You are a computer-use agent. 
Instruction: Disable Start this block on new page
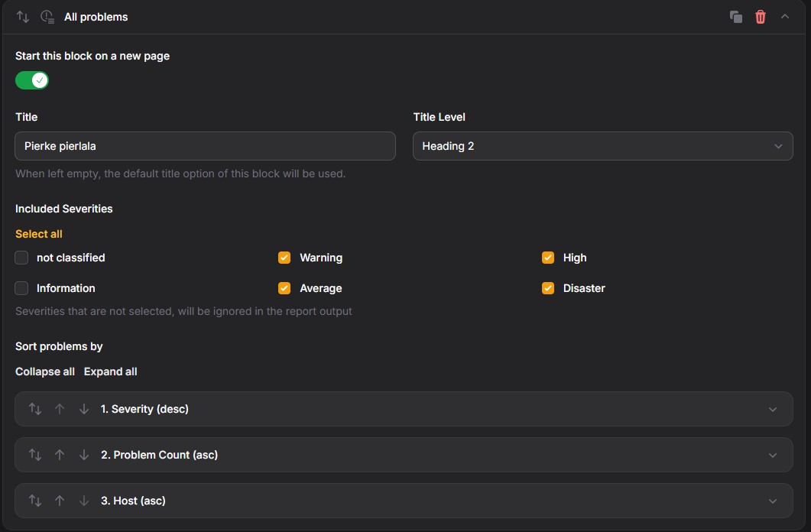tap(32, 81)
